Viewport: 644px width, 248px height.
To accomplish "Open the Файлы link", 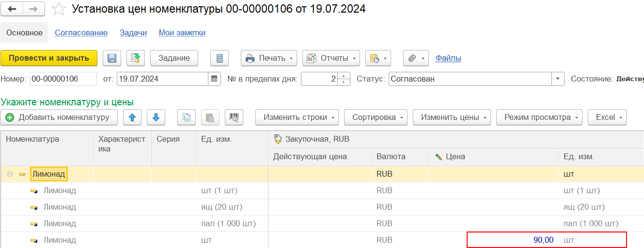I will [448, 58].
